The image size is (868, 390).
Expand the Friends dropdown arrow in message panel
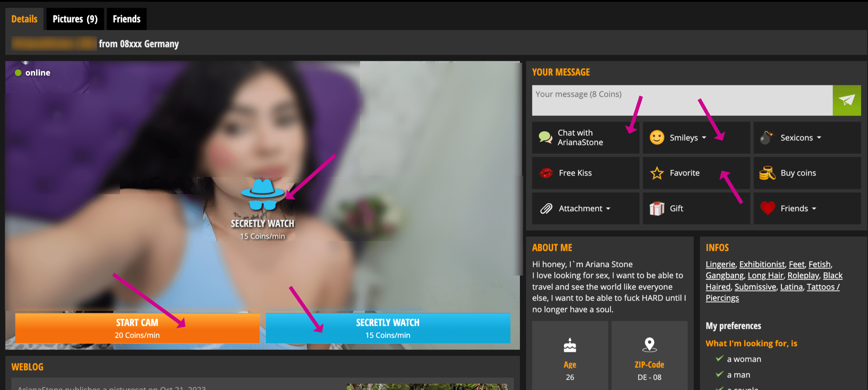click(814, 209)
